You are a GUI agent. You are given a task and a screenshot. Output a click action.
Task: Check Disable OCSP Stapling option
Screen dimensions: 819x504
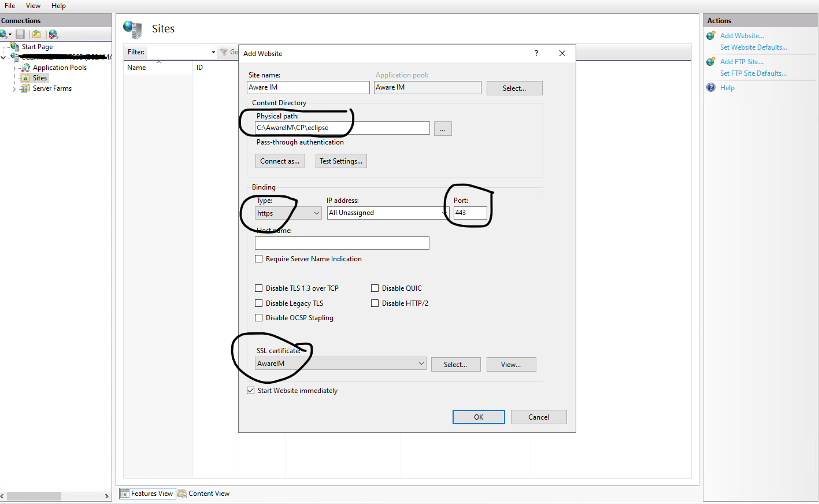pyautogui.click(x=259, y=317)
